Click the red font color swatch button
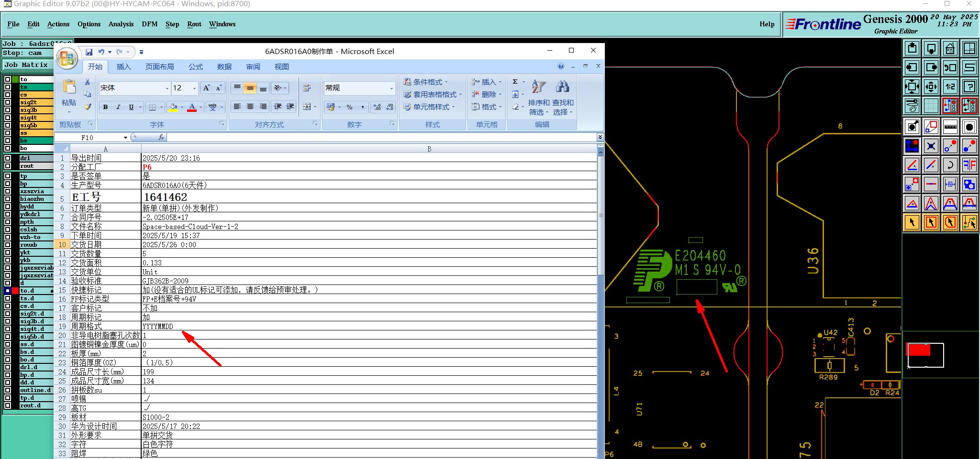Viewport: 980px width, 459px height. pyautogui.click(x=192, y=107)
